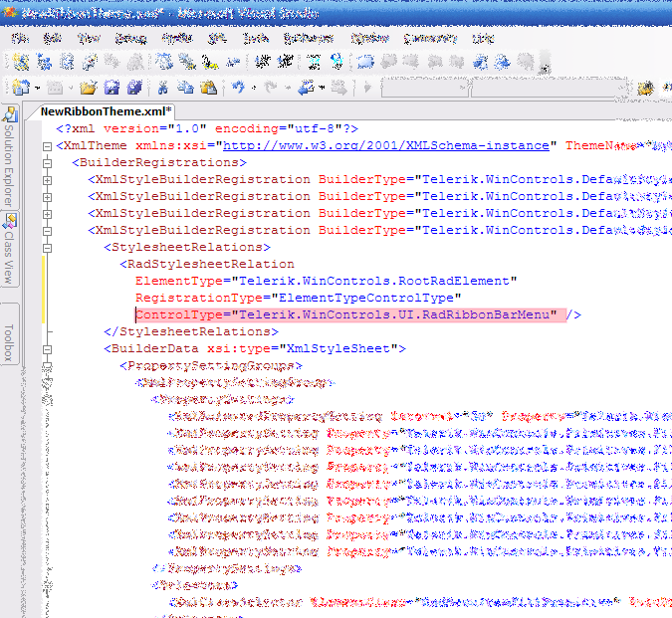Click the xml version="1.0" declaration line
Viewport: 672px width, 618px height.
click(207, 128)
